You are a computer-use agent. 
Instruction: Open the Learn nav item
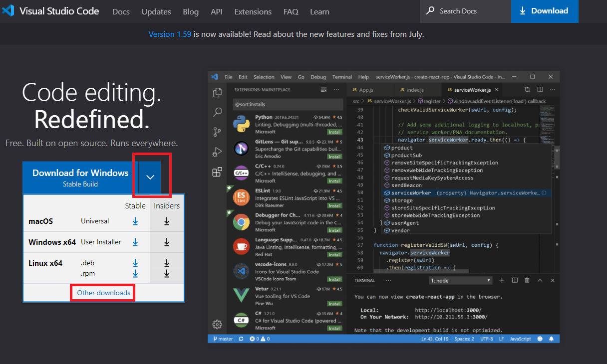click(319, 11)
